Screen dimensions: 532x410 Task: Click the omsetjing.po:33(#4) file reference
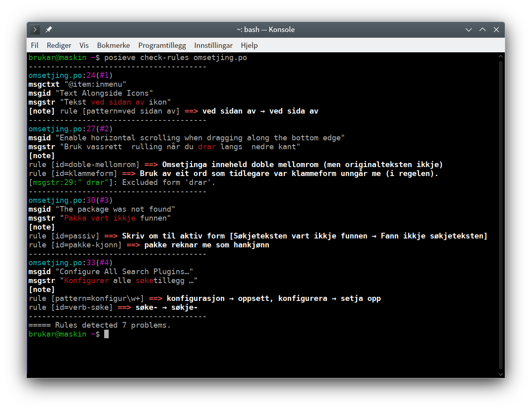(71, 263)
